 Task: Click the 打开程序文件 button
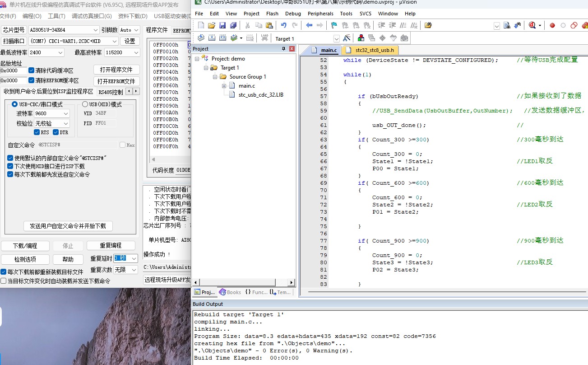(x=116, y=70)
